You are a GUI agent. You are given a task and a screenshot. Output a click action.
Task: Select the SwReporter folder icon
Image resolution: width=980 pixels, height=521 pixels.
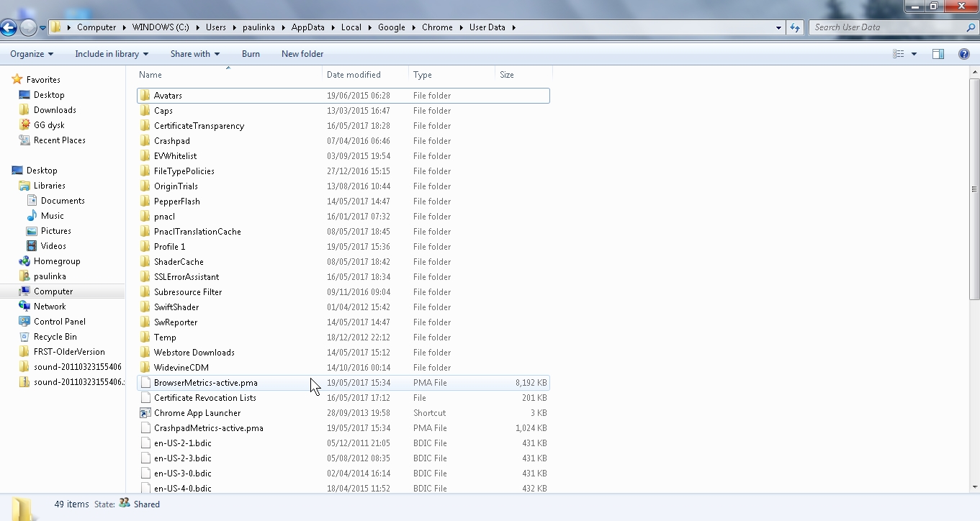(145, 322)
